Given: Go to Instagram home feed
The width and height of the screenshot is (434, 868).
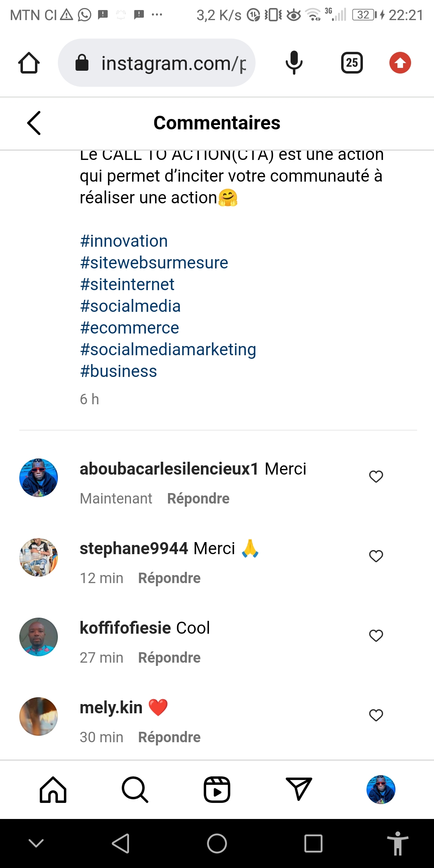Looking at the screenshot, I should tap(53, 790).
